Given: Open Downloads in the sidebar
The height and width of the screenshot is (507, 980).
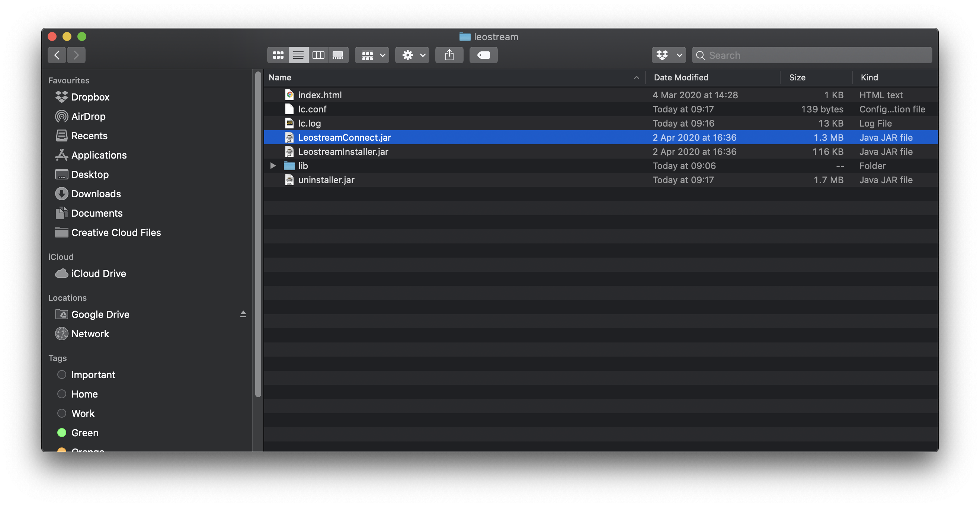Looking at the screenshot, I should coord(96,194).
